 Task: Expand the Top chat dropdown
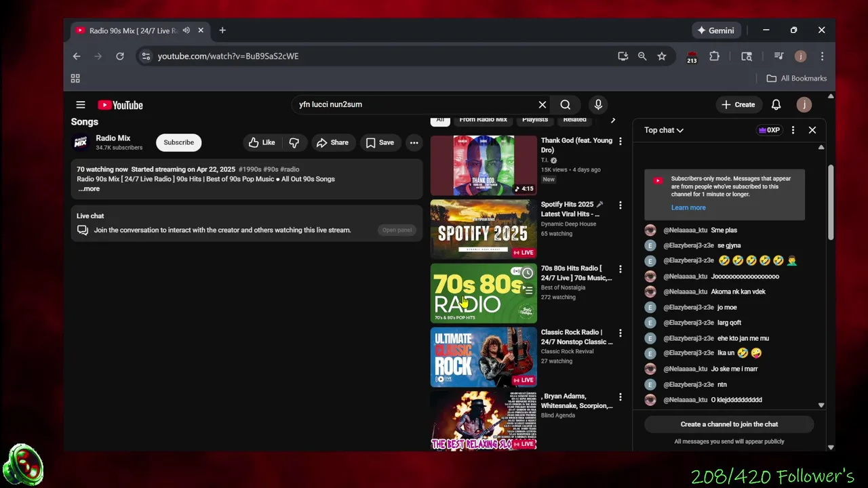664,130
